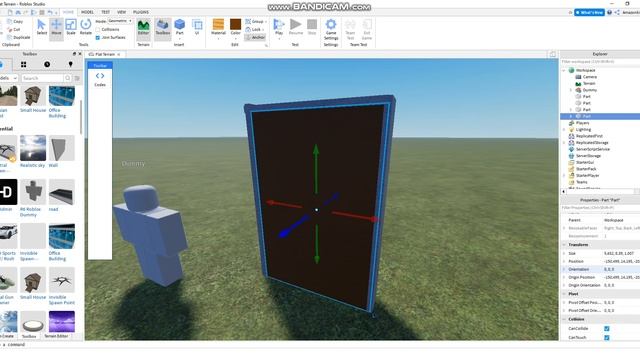
Task: Start the Play test
Action: point(279,27)
